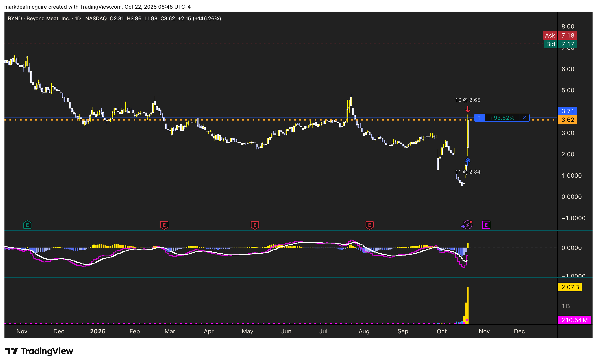Click the blue 3.71 position price tag

click(x=567, y=111)
